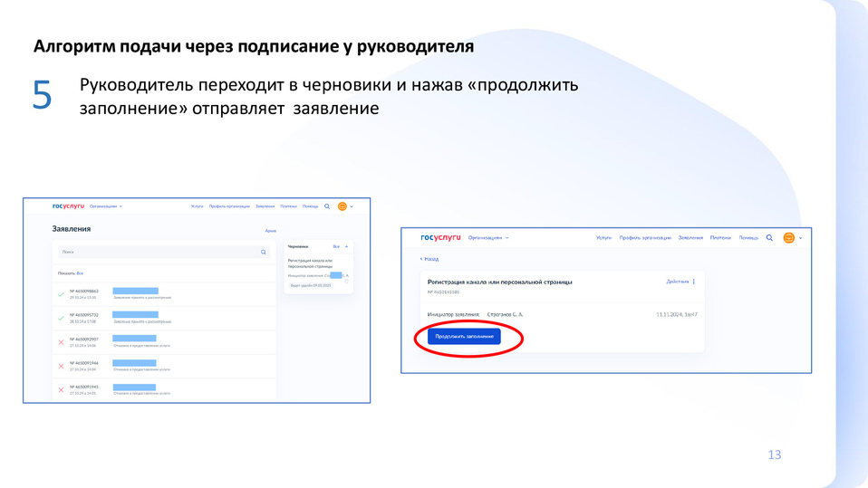Open the Архив link on the Заявления page
The image size is (868, 488).
pyautogui.click(x=270, y=231)
